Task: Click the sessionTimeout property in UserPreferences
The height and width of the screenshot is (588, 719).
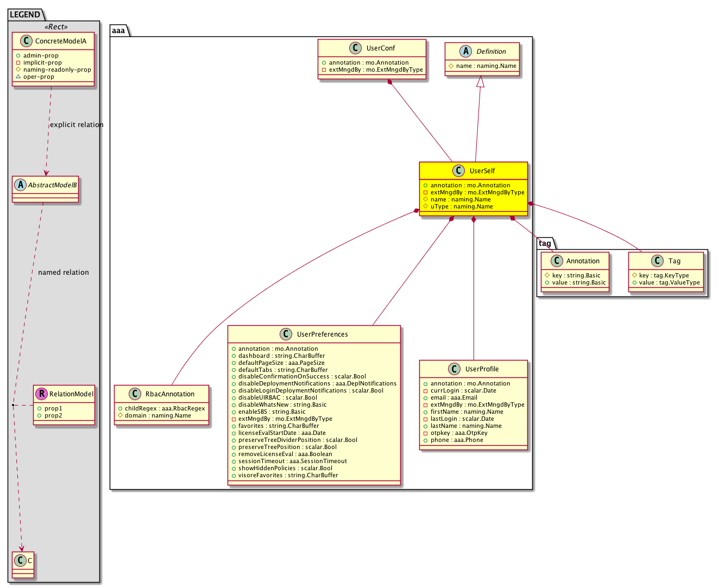Action: click(x=292, y=461)
